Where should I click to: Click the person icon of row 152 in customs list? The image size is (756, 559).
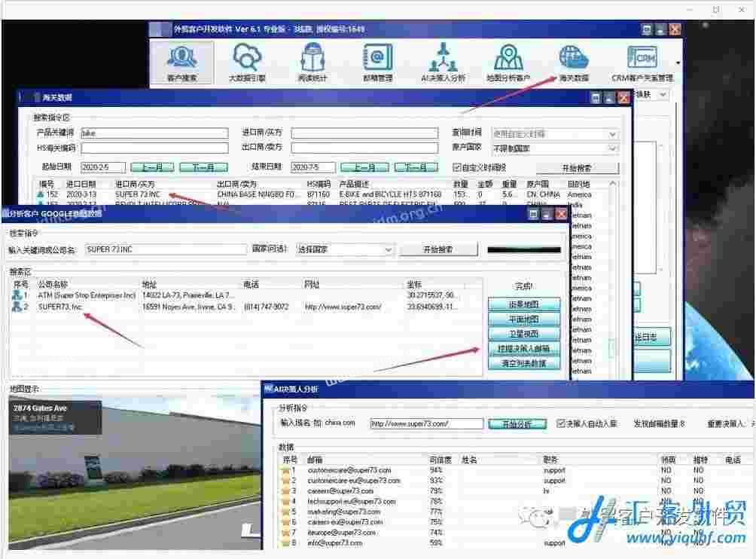point(41,194)
